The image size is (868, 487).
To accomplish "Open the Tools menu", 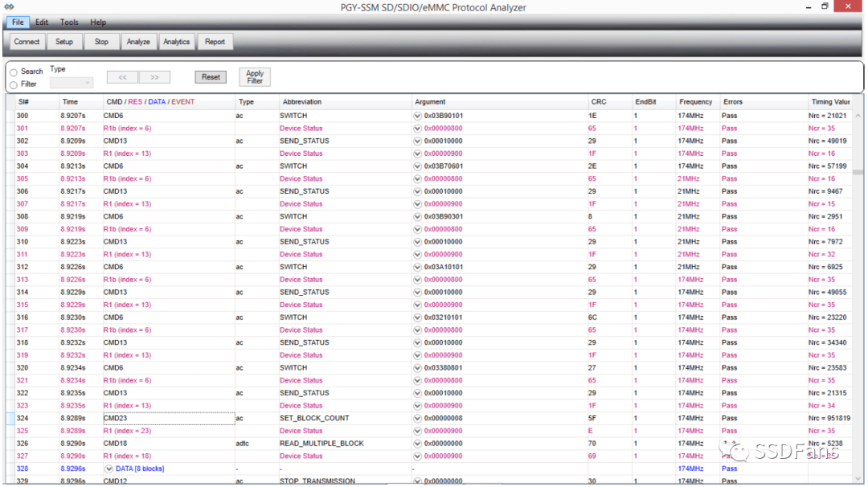I will pyautogui.click(x=69, y=23).
